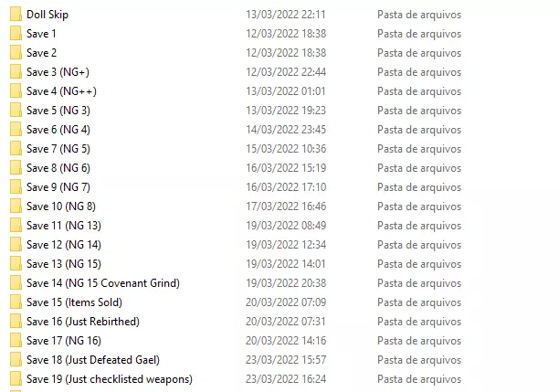Screen dimensions: 559x392
Task: Click the Save 1 folder icon
Action: (x=16, y=34)
